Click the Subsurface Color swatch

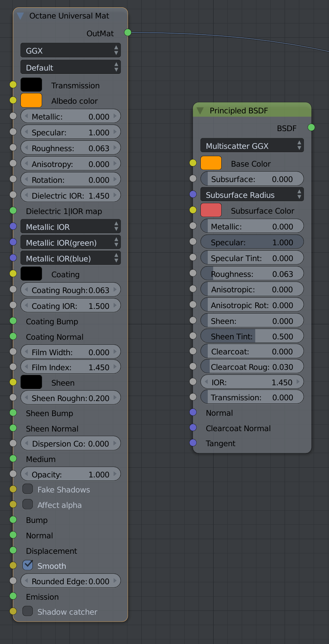tap(211, 210)
